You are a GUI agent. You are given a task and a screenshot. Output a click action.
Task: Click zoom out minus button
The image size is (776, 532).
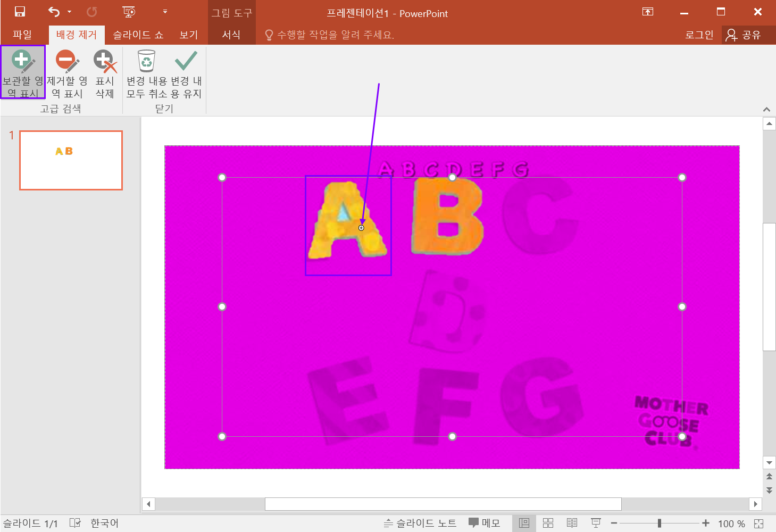pos(614,523)
